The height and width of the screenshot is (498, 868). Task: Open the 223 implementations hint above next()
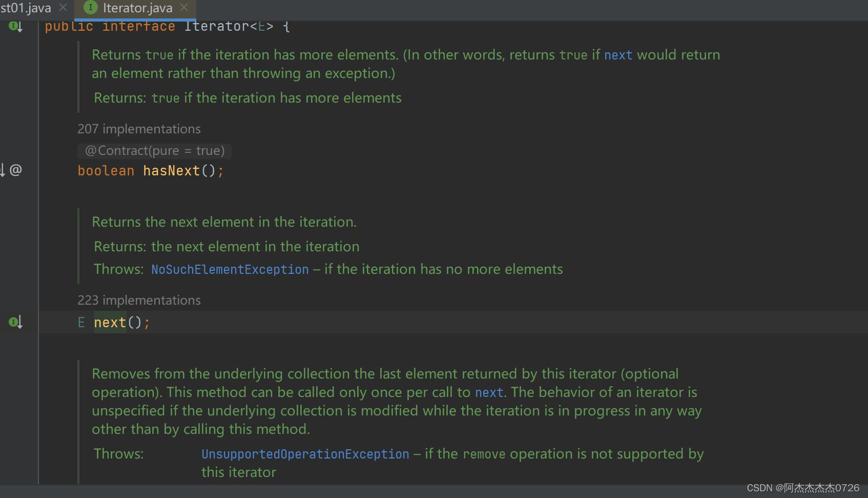[139, 300]
